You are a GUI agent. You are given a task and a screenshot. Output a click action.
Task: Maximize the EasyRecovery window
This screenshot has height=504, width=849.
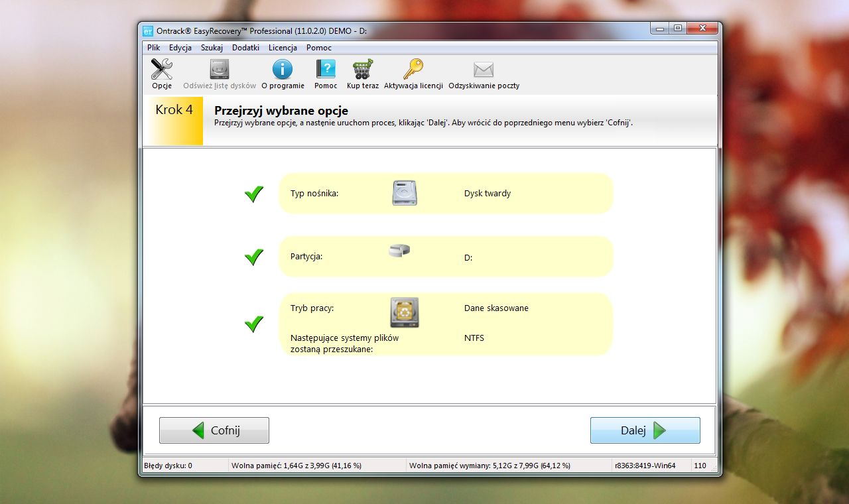(677, 29)
